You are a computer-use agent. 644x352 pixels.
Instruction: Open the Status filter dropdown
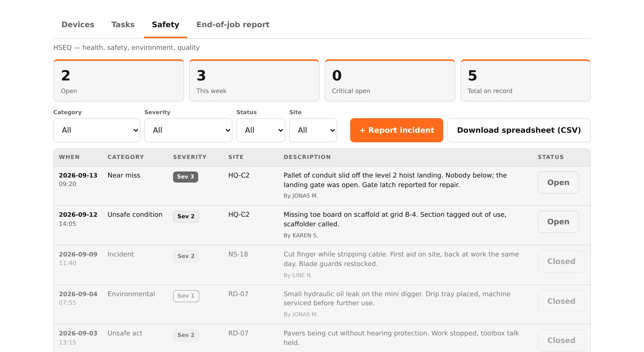[261, 130]
